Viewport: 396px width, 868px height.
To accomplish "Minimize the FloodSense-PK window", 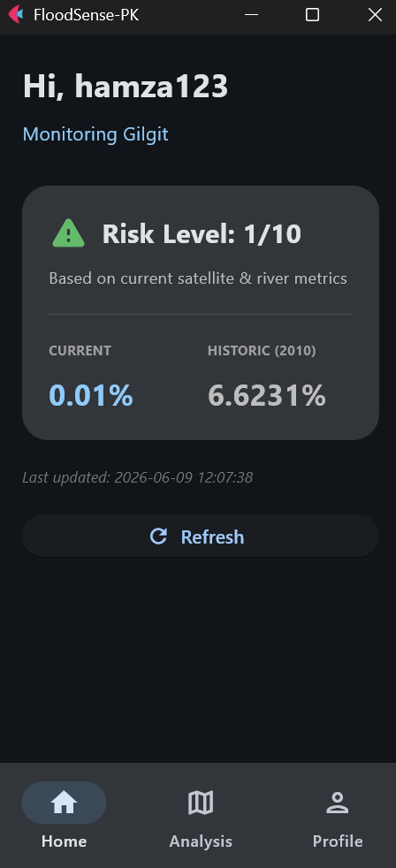I will tap(251, 15).
